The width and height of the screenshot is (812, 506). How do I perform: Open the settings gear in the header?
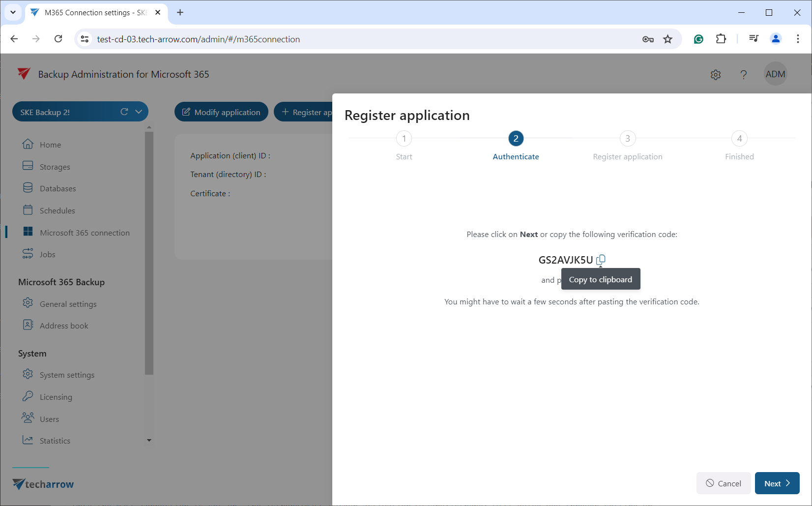click(716, 75)
